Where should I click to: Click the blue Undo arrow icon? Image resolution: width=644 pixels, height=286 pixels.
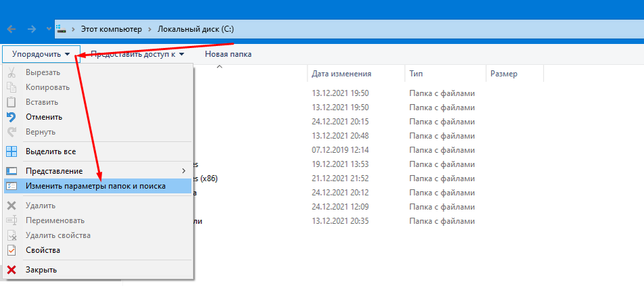11,117
